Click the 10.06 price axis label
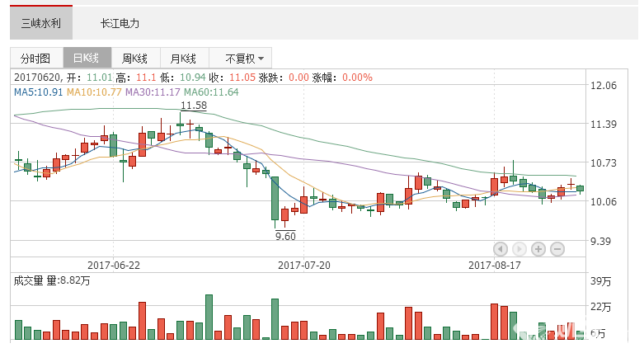Viewport: 644px width, 353px height. tap(604, 201)
